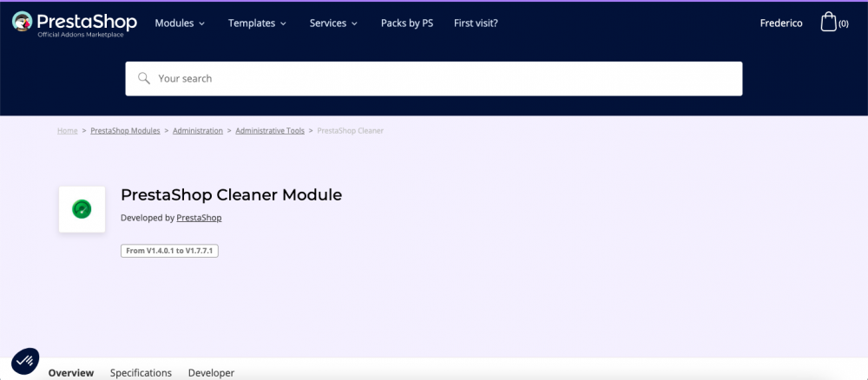Open the round checkmark widget button
The image size is (868, 380).
(x=25, y=361)
